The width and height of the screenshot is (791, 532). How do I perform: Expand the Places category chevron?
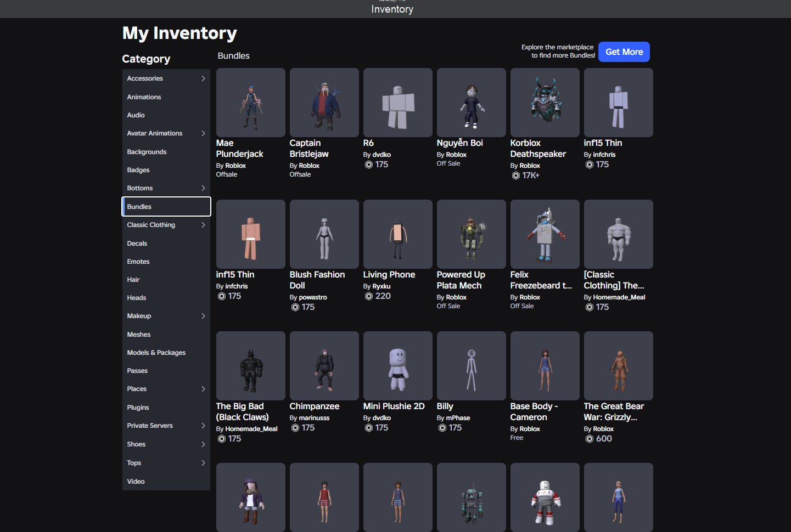[x=203, y=389]
